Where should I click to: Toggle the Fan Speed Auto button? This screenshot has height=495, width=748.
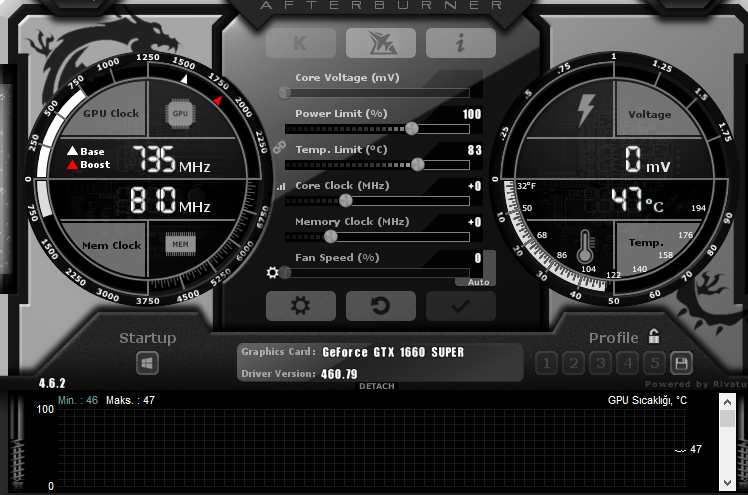click(478, 282)
